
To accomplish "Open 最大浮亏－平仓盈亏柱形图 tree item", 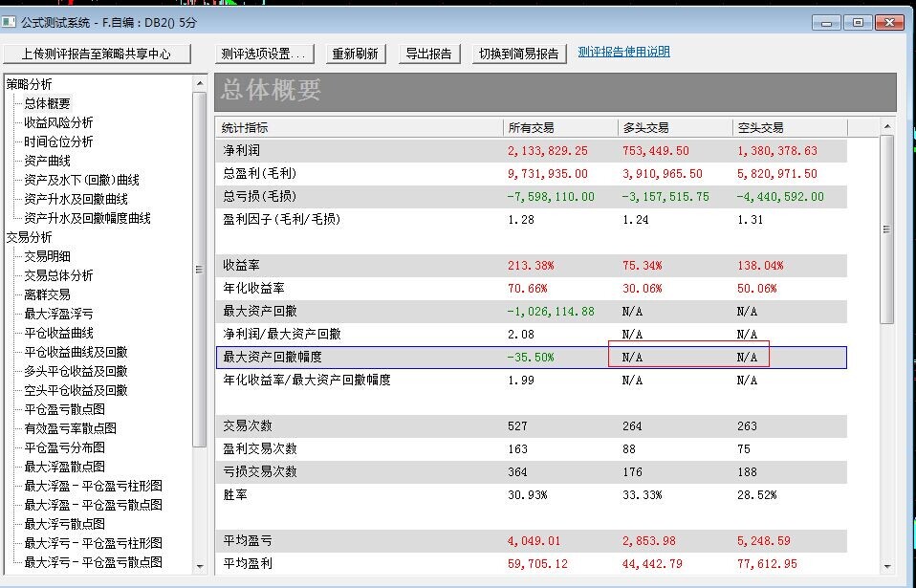I will (x=93, y=543).
